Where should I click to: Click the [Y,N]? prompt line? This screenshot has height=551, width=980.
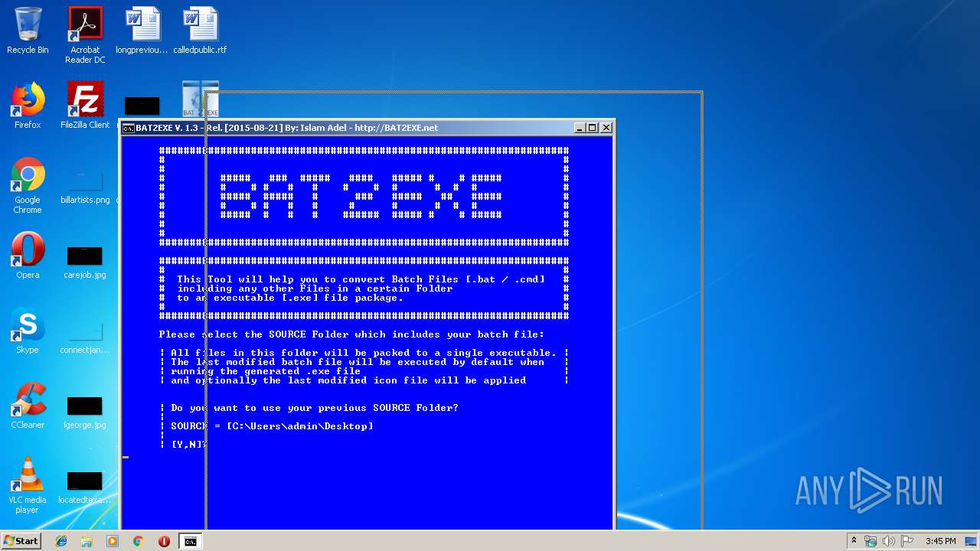pyautogui.click(x=190, y=445)
